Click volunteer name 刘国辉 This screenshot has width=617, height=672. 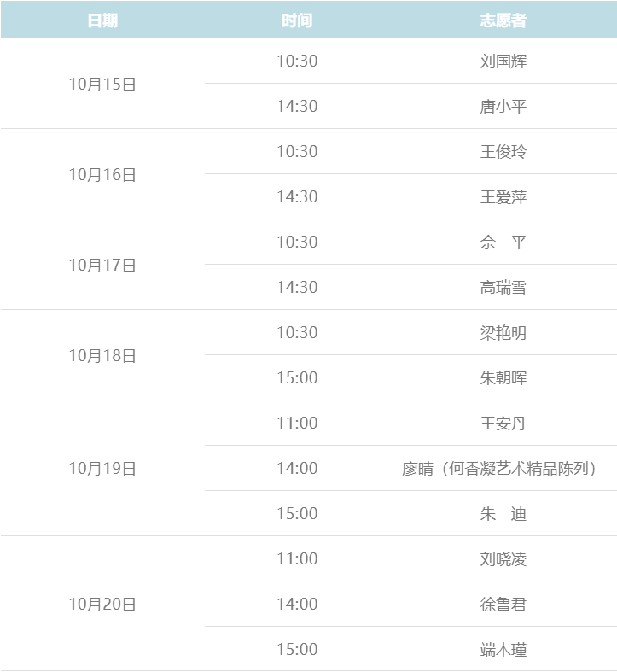(503, 61)
